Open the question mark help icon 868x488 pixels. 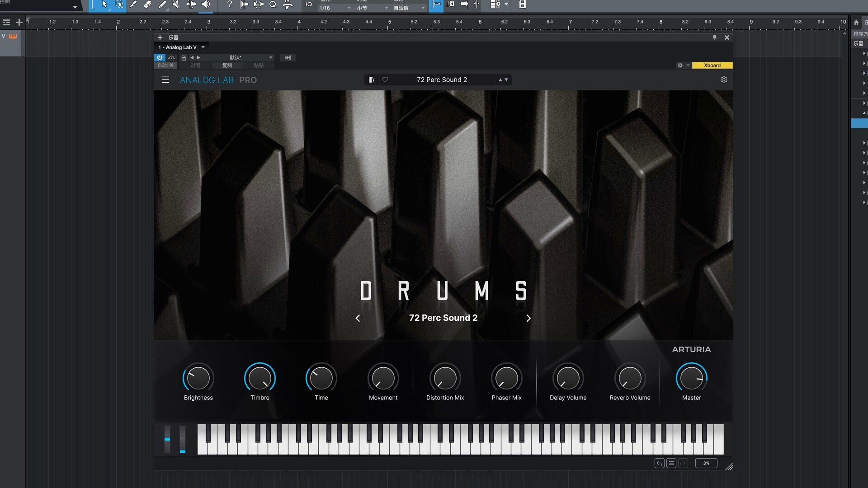pyautogui.click(x=230, y=5)
